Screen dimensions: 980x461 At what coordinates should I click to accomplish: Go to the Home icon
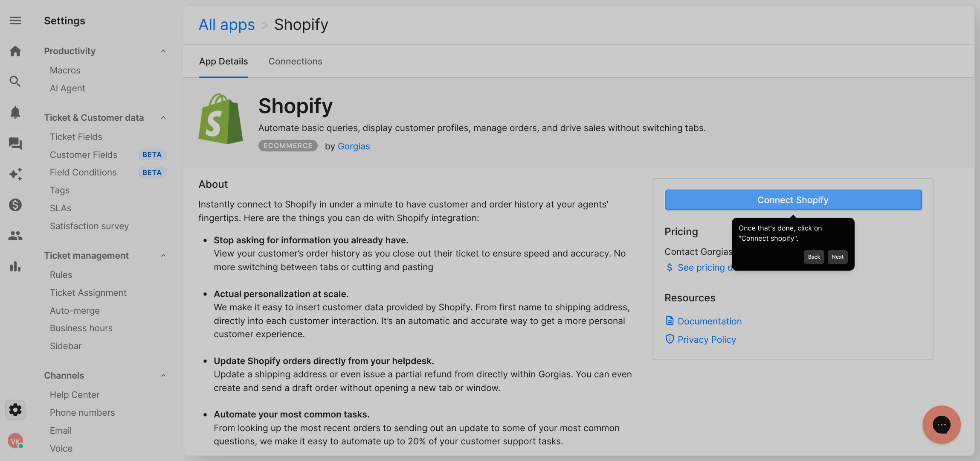pyautogui.click(x=15, y=51)
